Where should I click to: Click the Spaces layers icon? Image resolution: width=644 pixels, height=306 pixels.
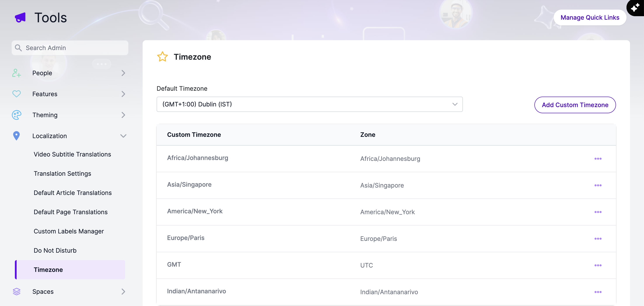tap(16, 292)
